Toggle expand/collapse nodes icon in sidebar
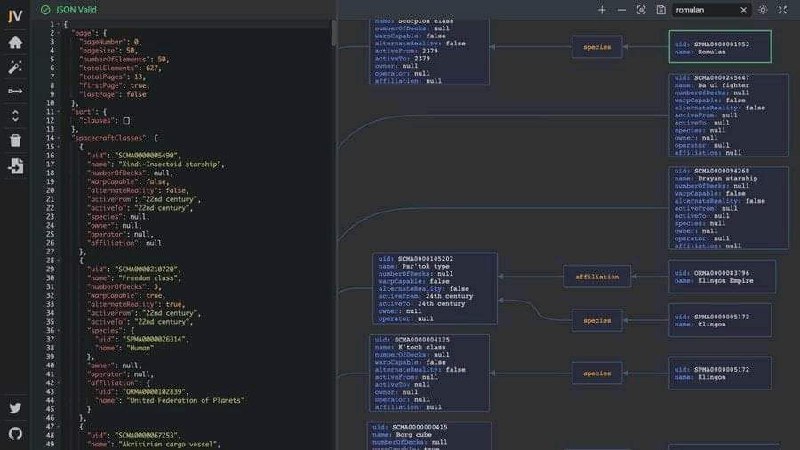The width and height of the screenshot is (800, 450). pyautogui.click(x=15, y=116)
